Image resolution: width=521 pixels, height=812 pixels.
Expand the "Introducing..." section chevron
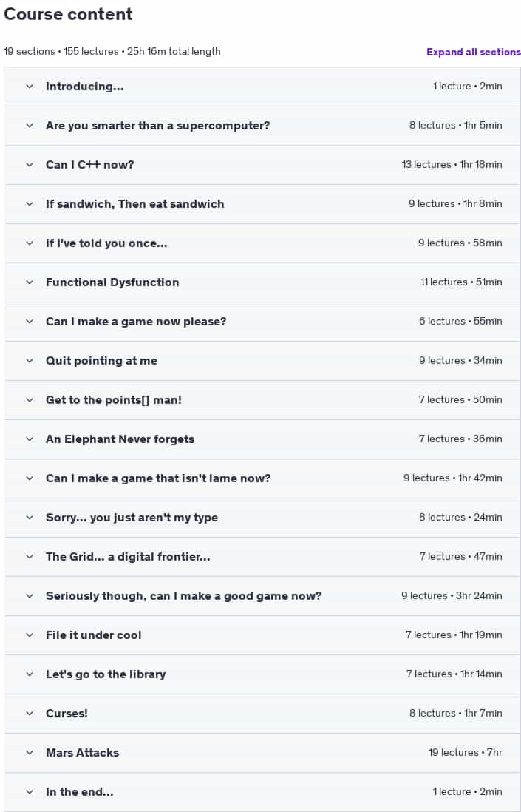click(x=30, y=87)
